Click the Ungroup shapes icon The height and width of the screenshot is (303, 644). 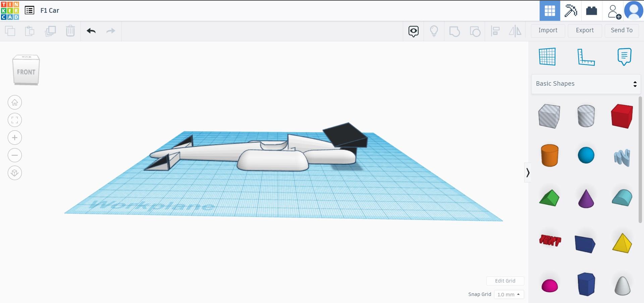(475, 31)
